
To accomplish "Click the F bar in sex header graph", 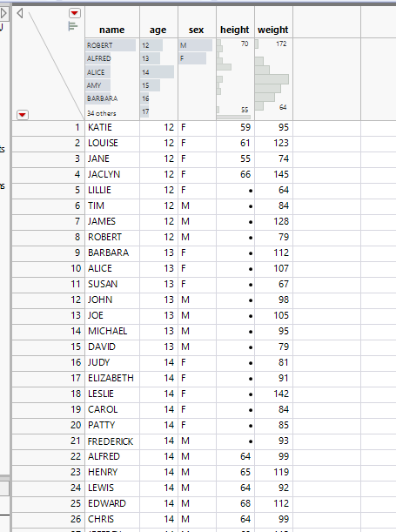I will [x=192, y=58].
